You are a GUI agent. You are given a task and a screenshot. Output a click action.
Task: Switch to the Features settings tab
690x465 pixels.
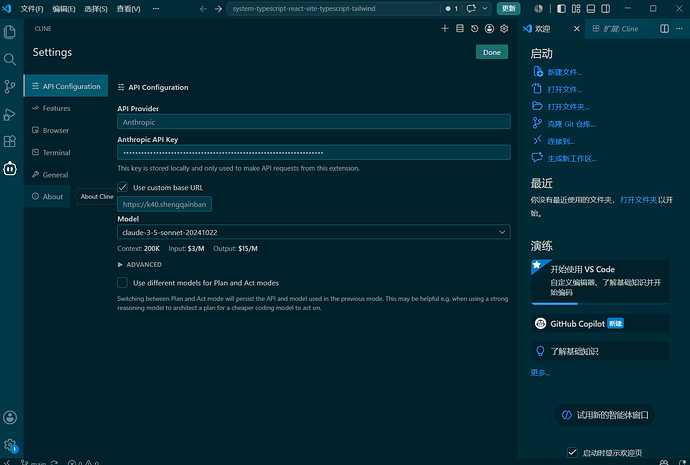(x=56, y=108)
